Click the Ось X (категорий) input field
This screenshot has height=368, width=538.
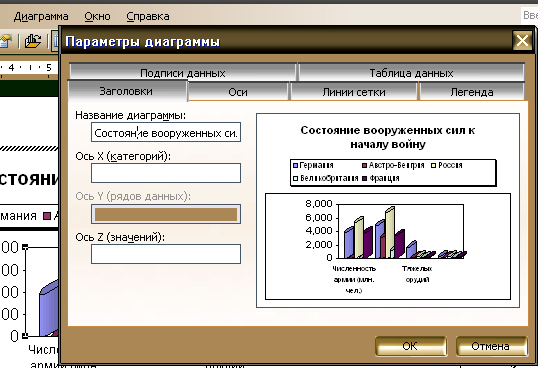(166, 173)
